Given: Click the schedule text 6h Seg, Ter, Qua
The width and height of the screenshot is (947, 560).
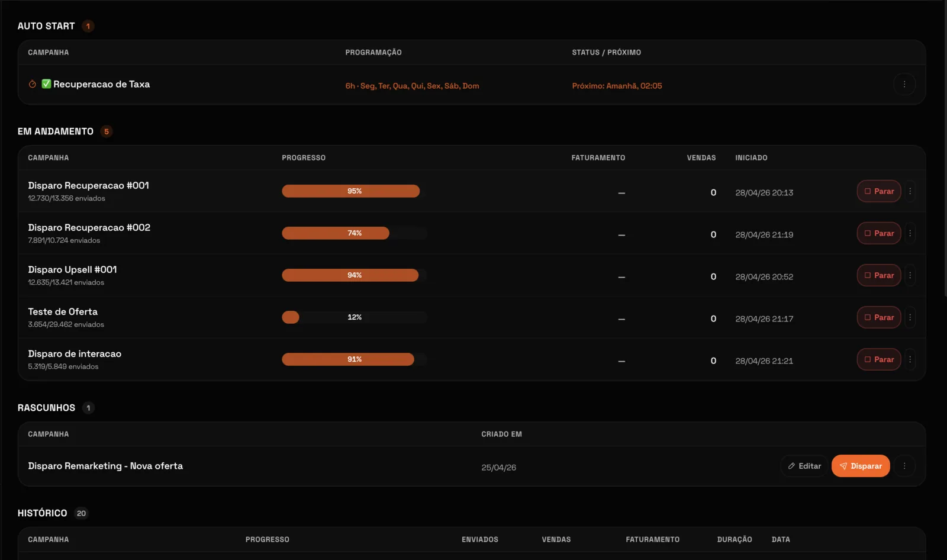Looking at the screenshot, I should 412,86.
